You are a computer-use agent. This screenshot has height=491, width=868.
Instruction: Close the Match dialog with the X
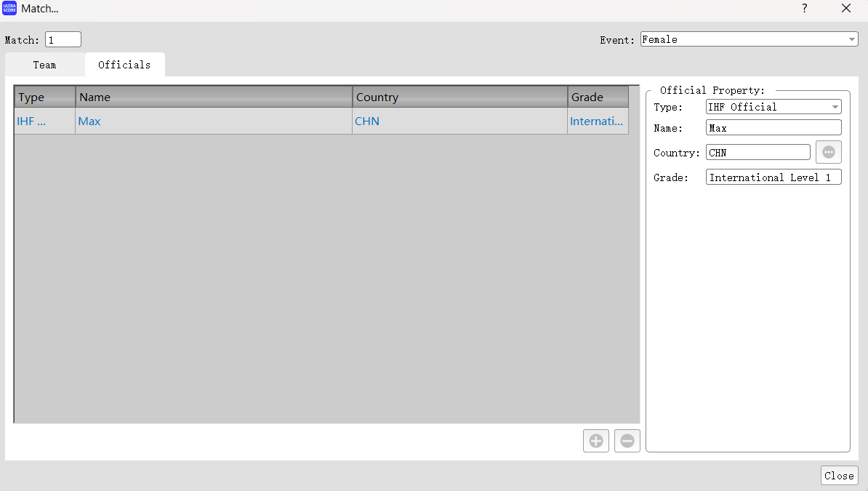(x=845, y=9)
